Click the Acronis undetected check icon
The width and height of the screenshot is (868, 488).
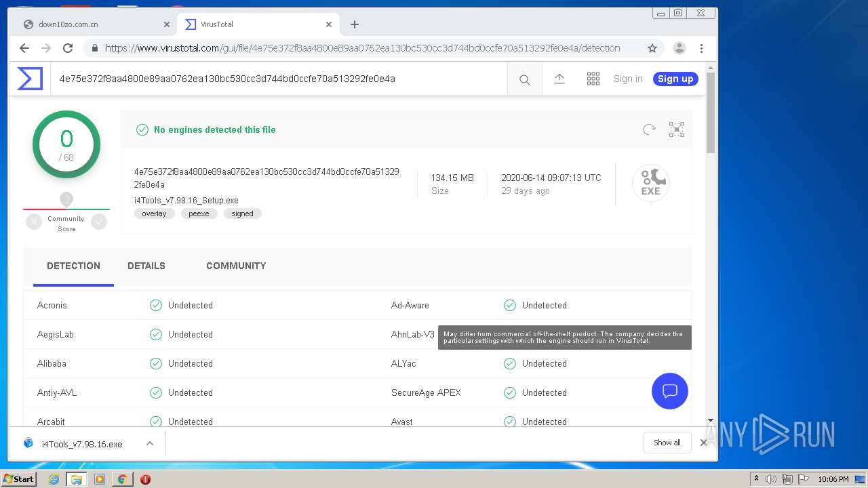pyautogui.click(x=156, y=305)
